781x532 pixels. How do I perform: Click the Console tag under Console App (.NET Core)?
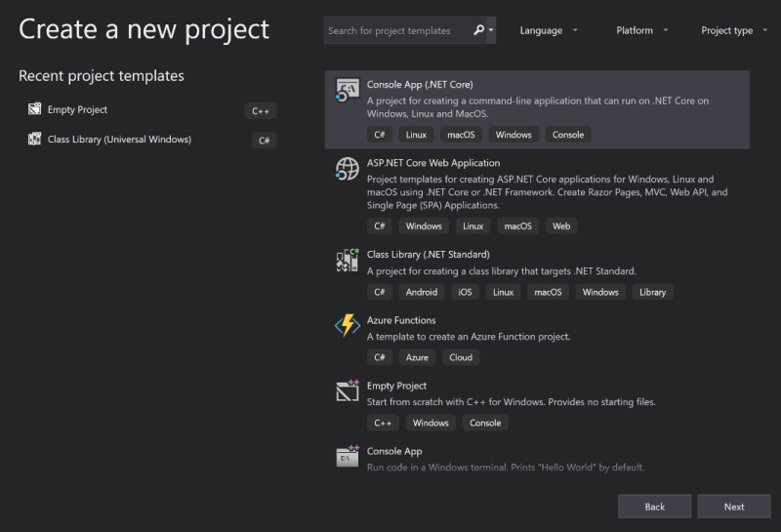tap(568, 135)
